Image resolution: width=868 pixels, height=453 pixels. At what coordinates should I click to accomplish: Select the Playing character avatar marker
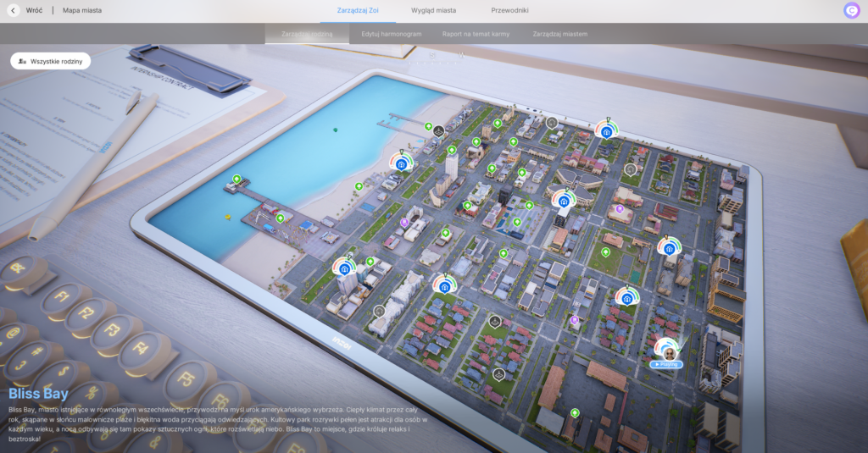[x=669, y=351]
